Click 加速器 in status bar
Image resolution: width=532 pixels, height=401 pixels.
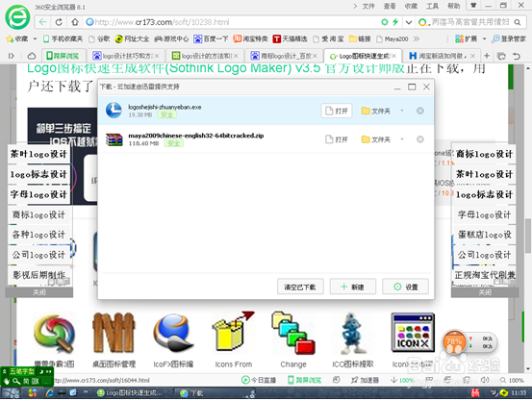point(365,380)
